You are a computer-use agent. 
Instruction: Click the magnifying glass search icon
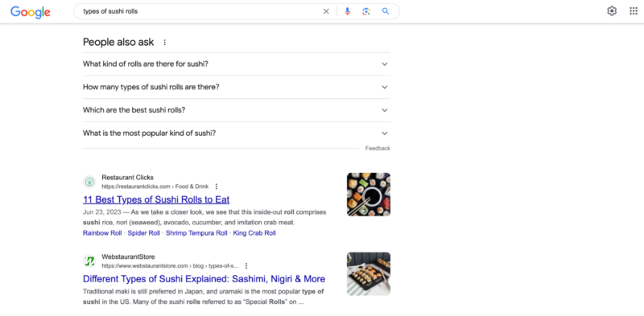tap(386, 11)
